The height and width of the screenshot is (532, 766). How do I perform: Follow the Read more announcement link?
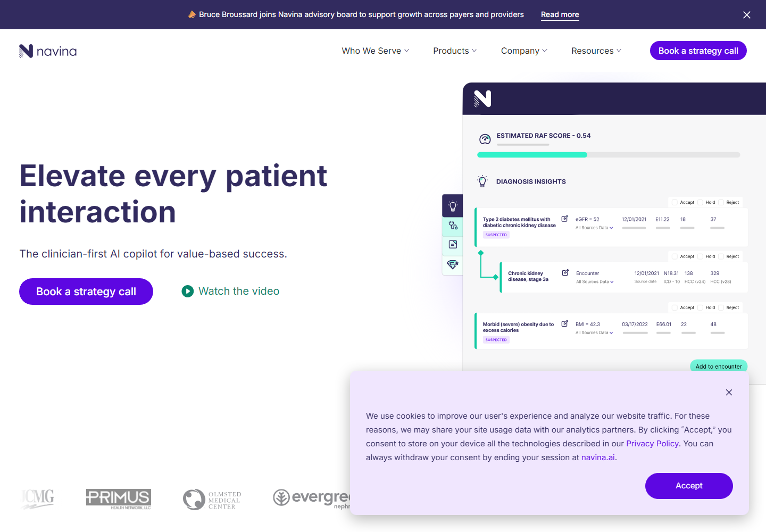(560, 15)
